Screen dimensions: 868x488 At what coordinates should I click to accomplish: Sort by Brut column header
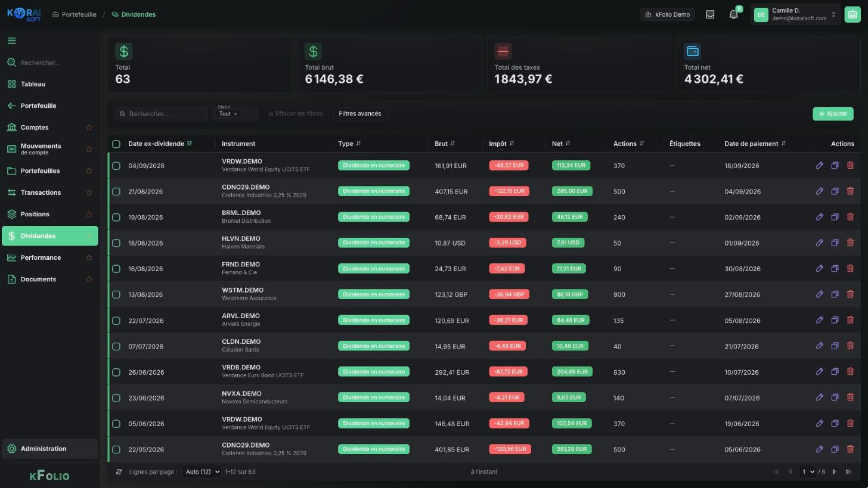pos(445,144)
